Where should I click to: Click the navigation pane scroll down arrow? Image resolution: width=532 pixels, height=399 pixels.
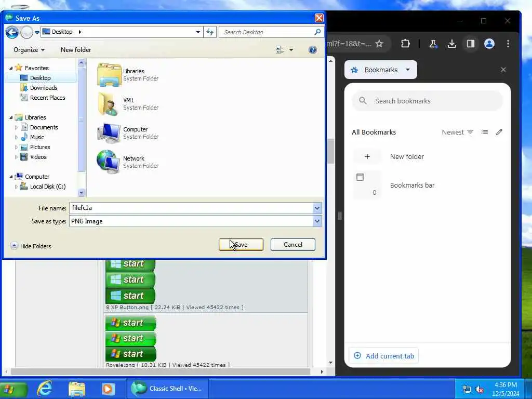[x=81, y=193]
